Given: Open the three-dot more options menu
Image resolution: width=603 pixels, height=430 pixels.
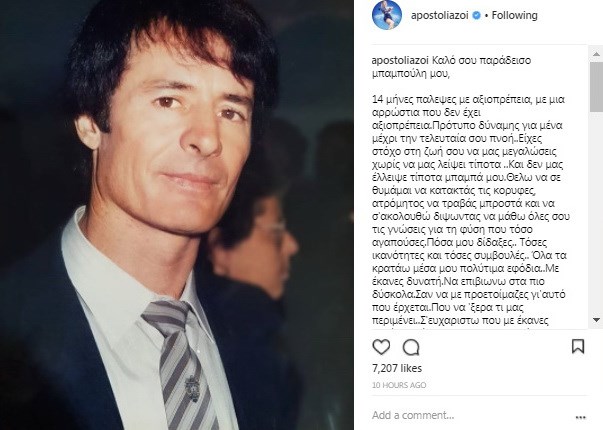Looking at the screenshot, I should click(x=580, y=417).
